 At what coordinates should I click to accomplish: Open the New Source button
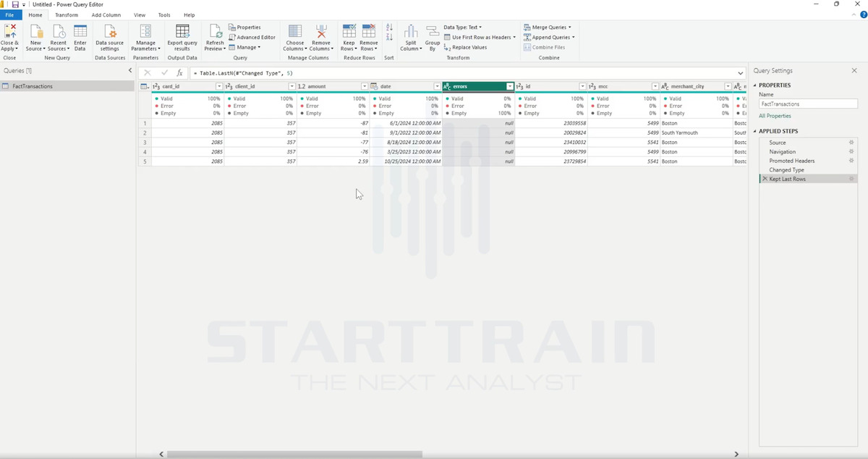click(x=35, y=37)
